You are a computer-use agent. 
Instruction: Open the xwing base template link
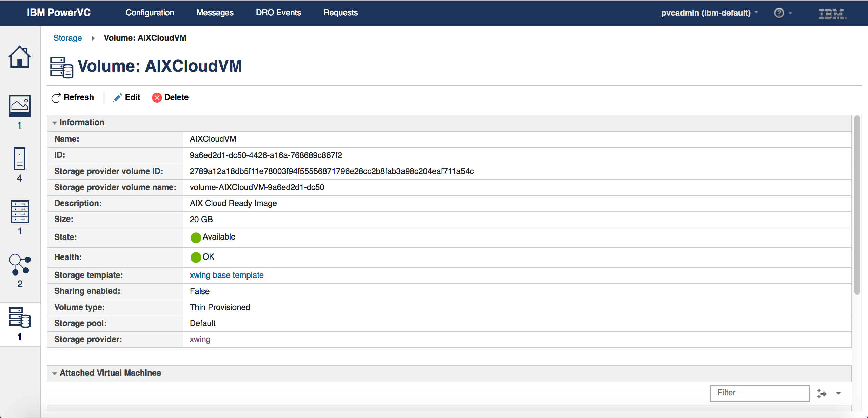[x=226, y=275]
